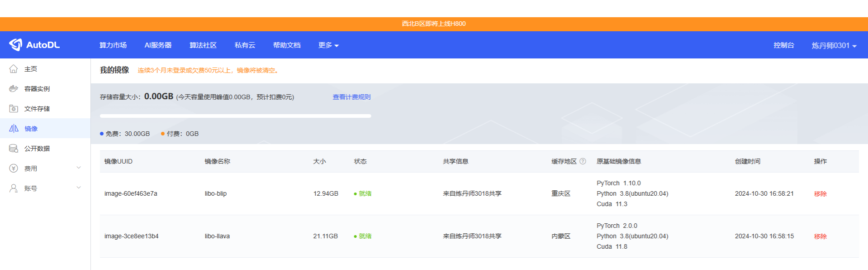
Task: Open the 查看计费规则 link
Action: point(351,97)
